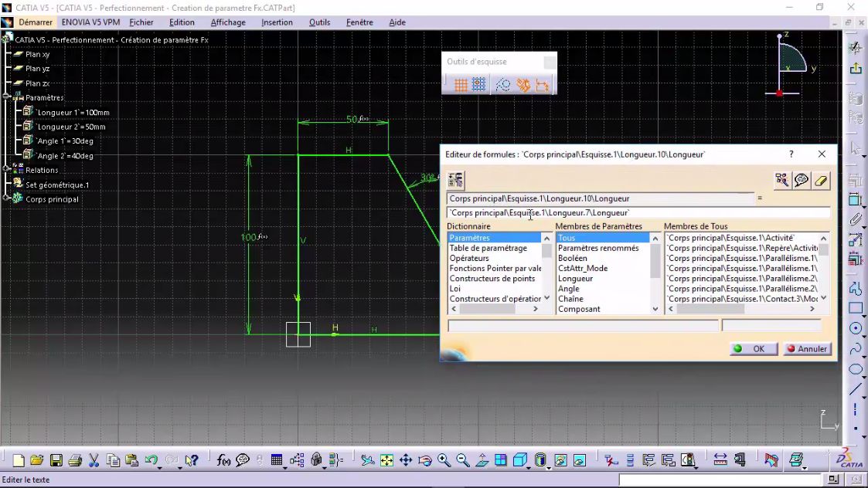
Task: Toggle the sketch Grid display
Action: [x=461, y=85]
